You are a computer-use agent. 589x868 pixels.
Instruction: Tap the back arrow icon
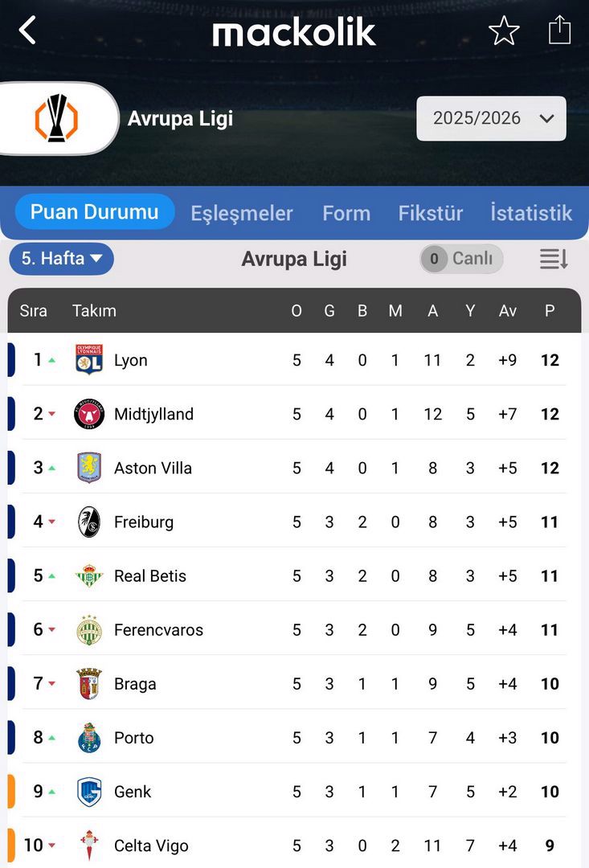point(28,31)
